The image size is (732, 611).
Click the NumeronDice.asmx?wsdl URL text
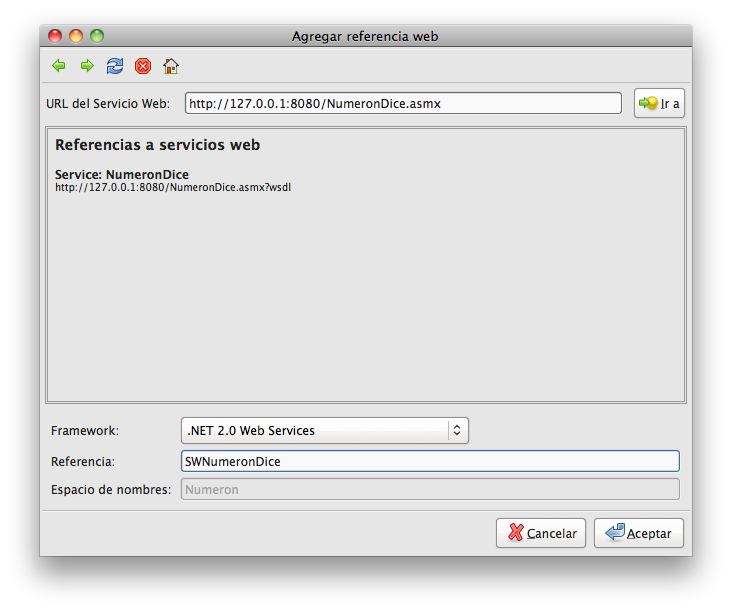(x=173, y=188)
